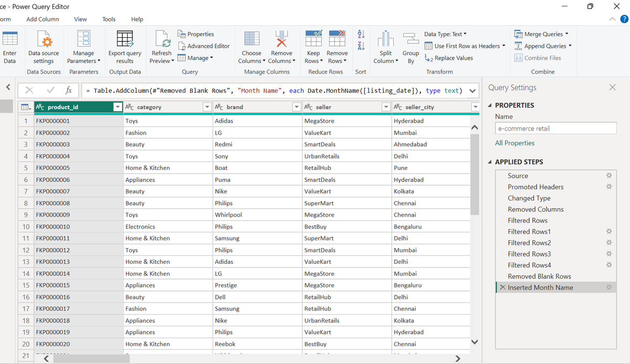
Task: Switch to Tools tab
Action: 109,19
